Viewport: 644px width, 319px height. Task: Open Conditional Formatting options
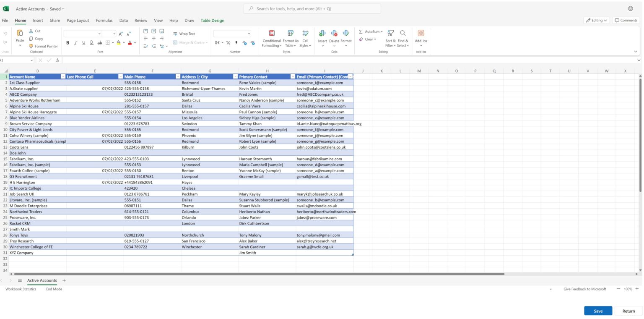pos(272,38)
